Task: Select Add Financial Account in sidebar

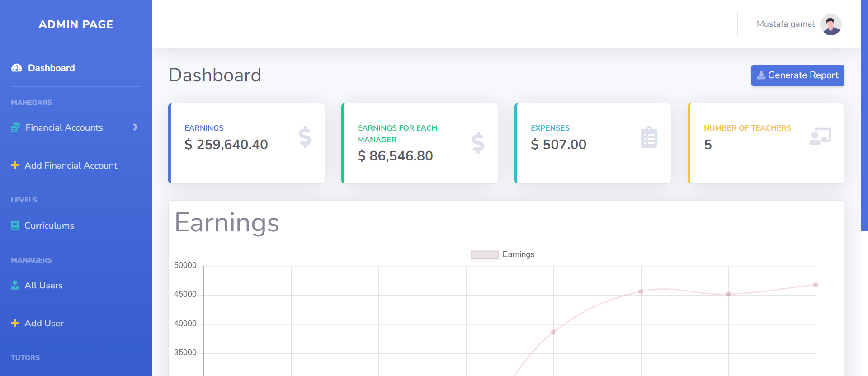Action: pos(76,165)
